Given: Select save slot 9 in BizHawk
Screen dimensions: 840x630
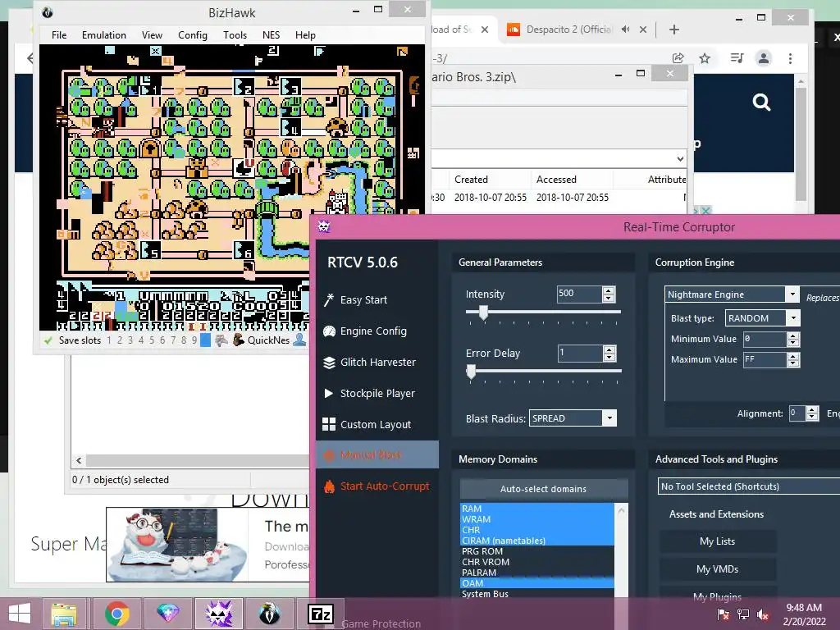Looking at the screenshot, I should pyautogui.click(x=194, y=340).
